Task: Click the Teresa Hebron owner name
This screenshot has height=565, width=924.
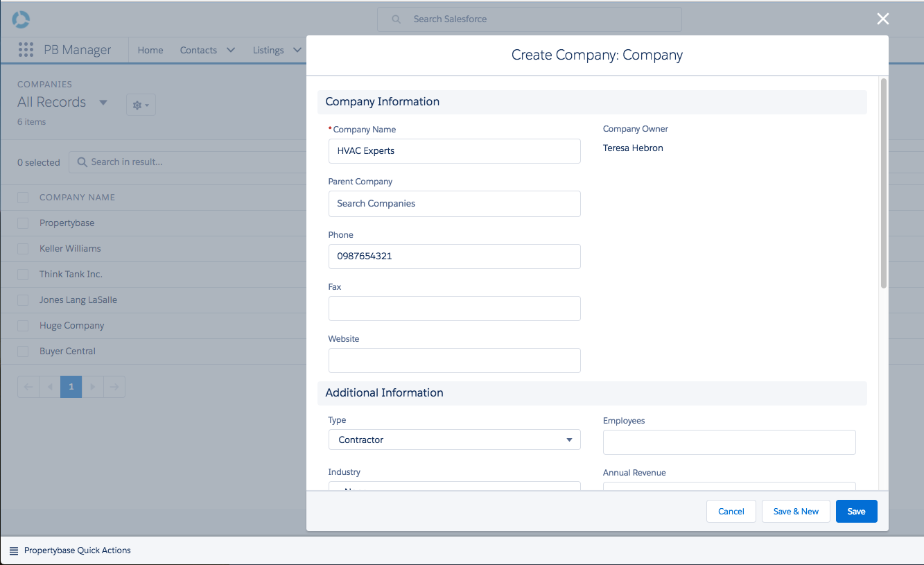Action: [x=633, y=148]
